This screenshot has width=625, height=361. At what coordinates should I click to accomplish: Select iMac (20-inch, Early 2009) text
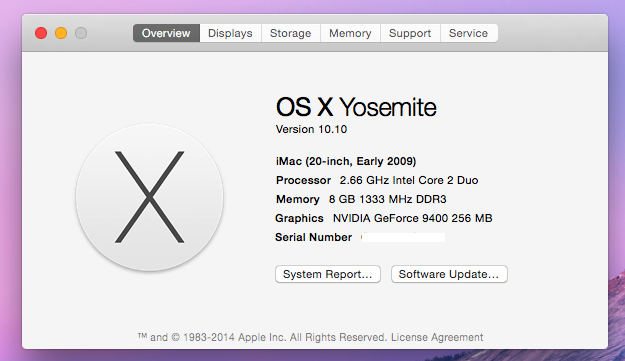point(346,161)
